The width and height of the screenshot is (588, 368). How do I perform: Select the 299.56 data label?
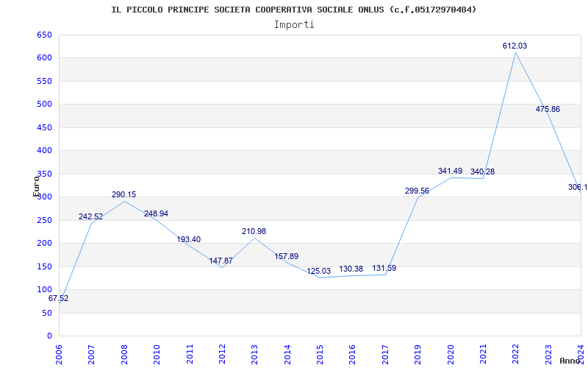(417, 191)
